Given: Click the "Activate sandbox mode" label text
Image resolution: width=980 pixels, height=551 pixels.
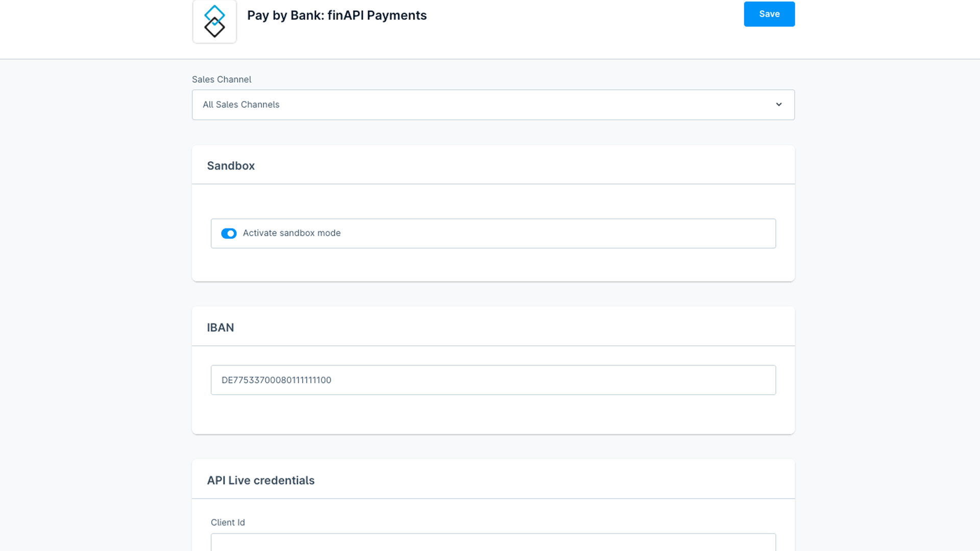Looking at the screenshot, I should (291, 233).
